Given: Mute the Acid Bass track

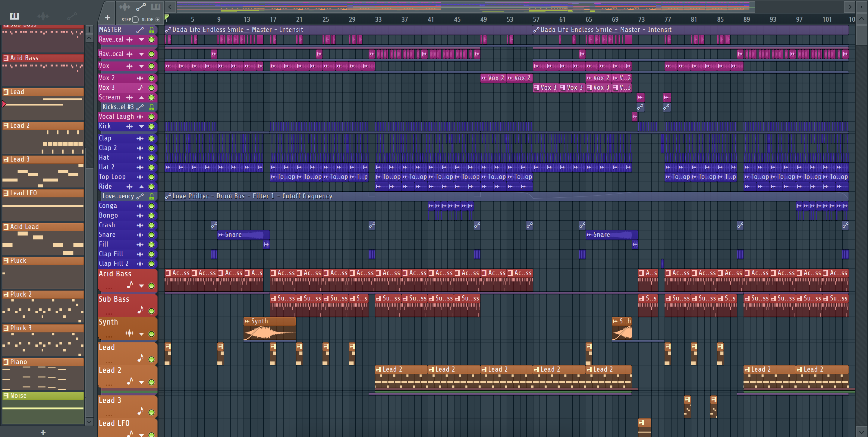Looking at the screenshot, I should (x=152, y=286).
